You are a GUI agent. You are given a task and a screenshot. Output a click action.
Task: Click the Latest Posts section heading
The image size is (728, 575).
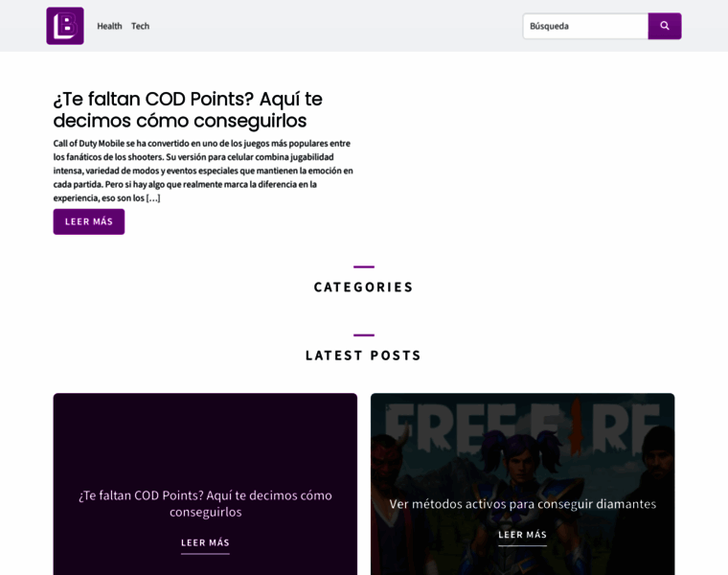tap(364, 356)
